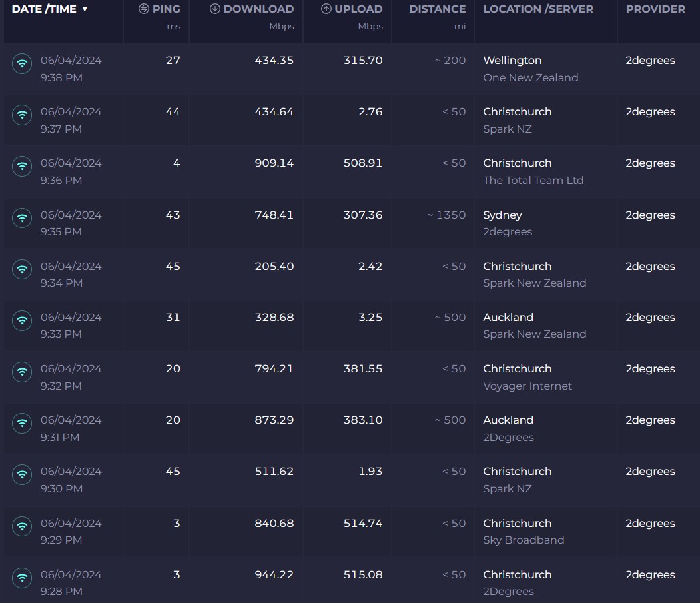Screen dimensions: 700x603
Task: Select download speed 873.29
Action: [274, 420]
